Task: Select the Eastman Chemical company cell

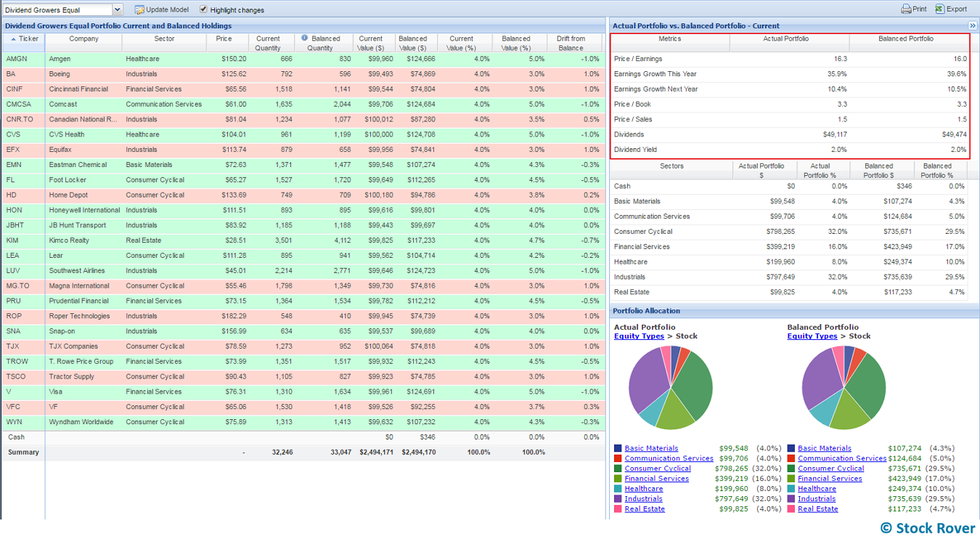Action: click(83, 165)
